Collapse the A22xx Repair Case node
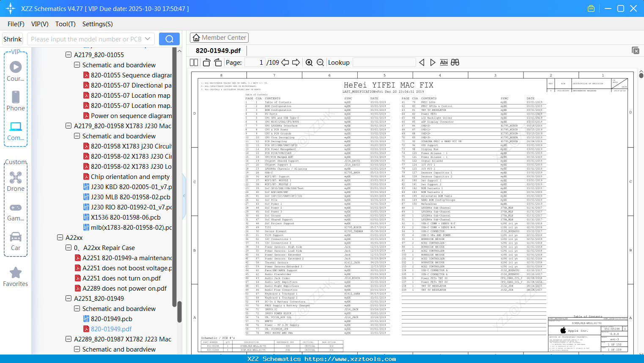 [x=69, y=248]
